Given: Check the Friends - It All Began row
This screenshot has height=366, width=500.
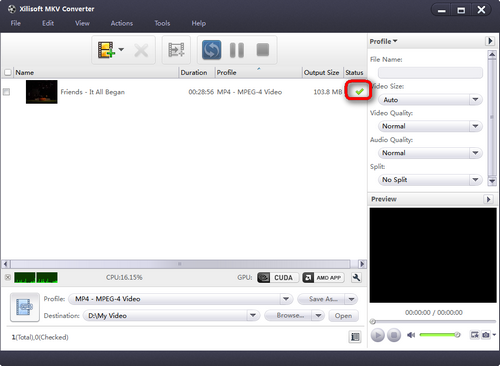Looking at the screenshot, I should [x=6, y=92].
